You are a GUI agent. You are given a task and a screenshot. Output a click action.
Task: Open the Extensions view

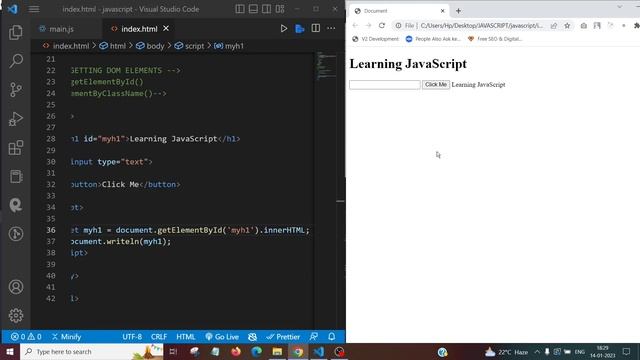pyautogui.click(x=16, y=148)
